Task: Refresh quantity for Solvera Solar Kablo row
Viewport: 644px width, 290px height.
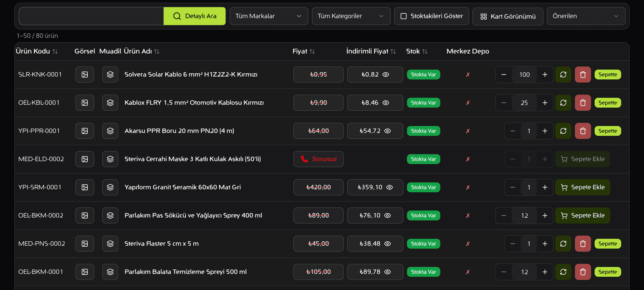Action: (563, 74)
